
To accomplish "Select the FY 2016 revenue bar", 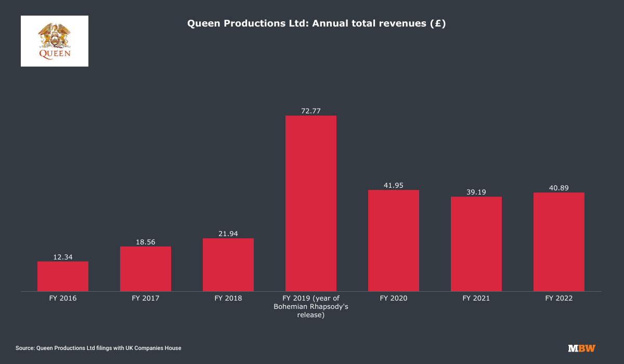I will 63,276.
